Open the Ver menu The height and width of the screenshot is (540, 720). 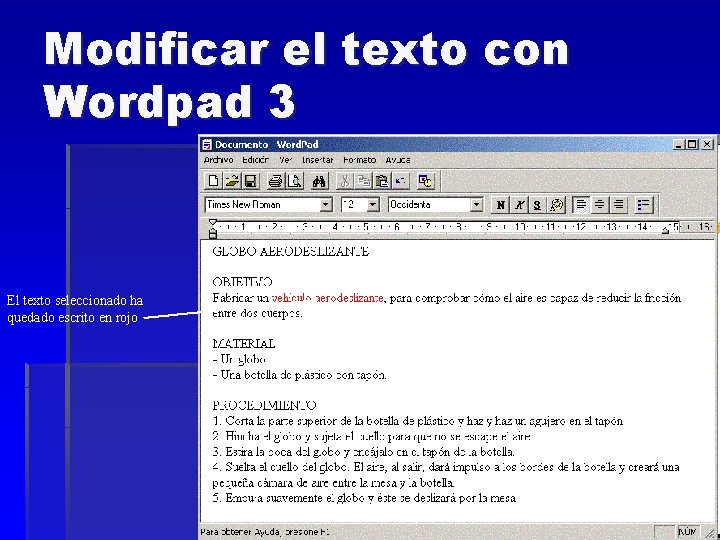click(285, 160)
